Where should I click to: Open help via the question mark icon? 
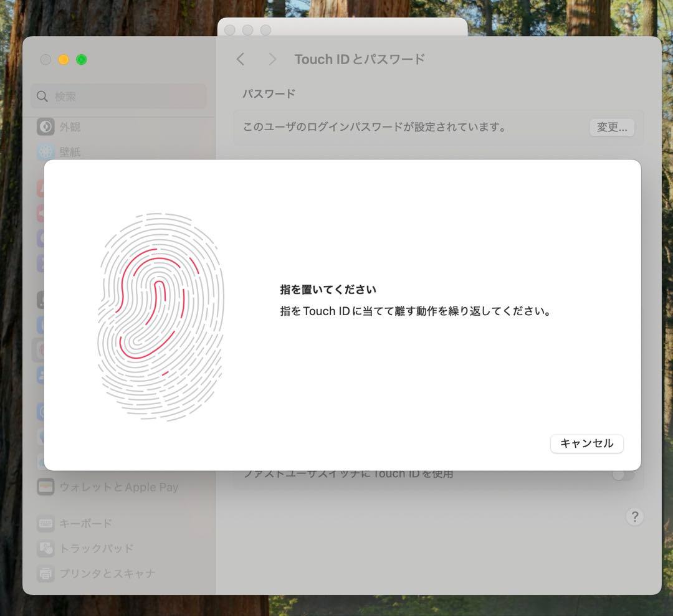point(634,516)
